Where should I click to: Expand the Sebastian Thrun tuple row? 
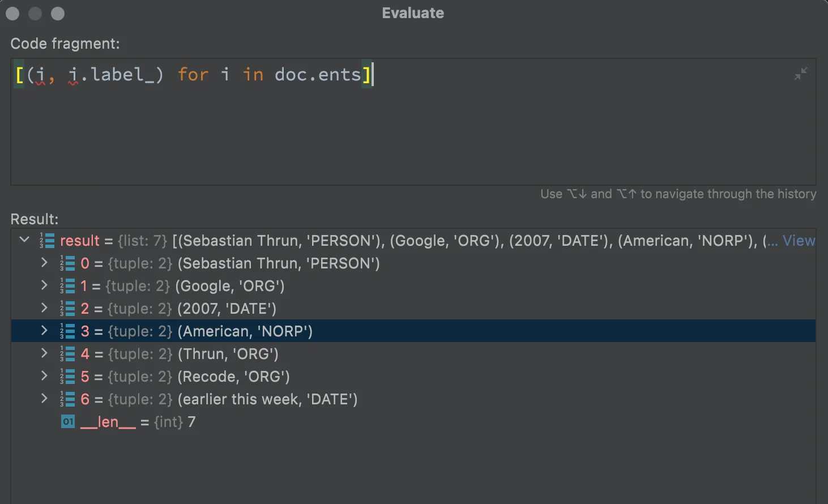[x=44, y=262]
